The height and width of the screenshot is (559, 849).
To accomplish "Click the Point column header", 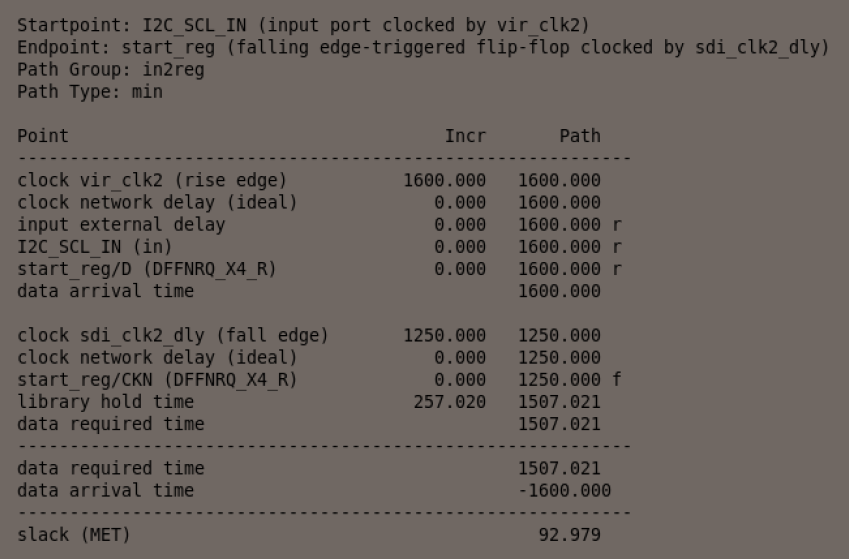I will (x=43, y=136).
